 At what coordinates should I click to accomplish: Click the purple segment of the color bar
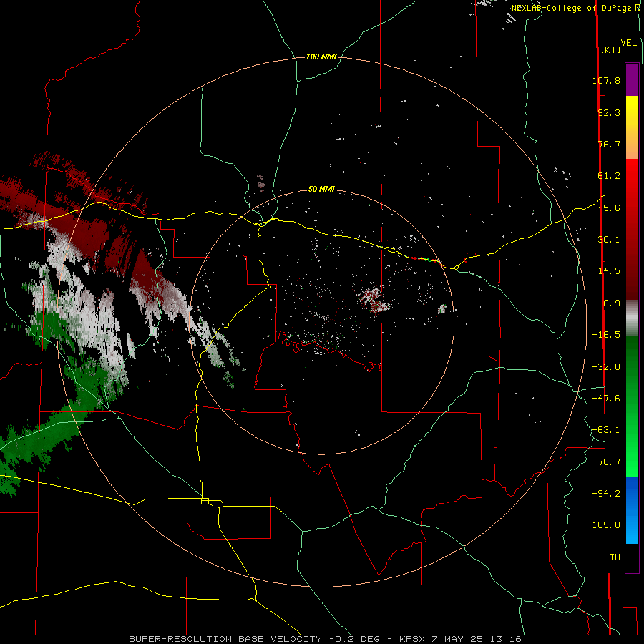pyautogui.click(x=632, y=79)
